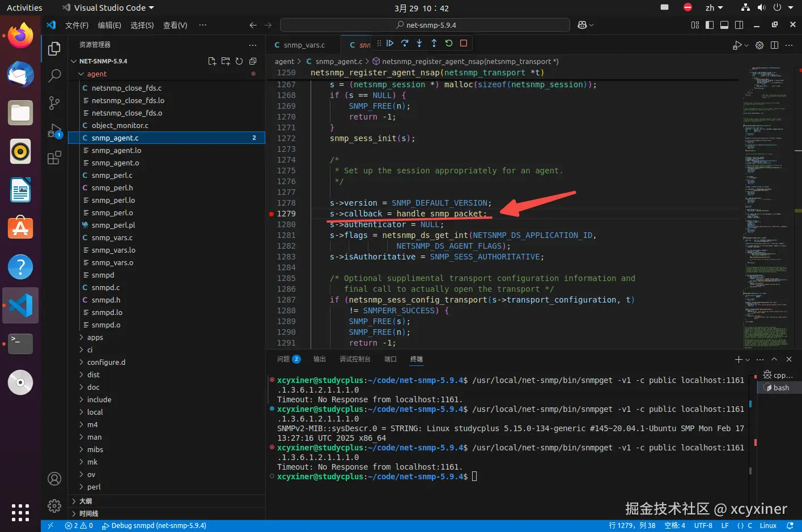Collapse the agent folder
This screenshot has height=532, width=802.
(96, 74)
